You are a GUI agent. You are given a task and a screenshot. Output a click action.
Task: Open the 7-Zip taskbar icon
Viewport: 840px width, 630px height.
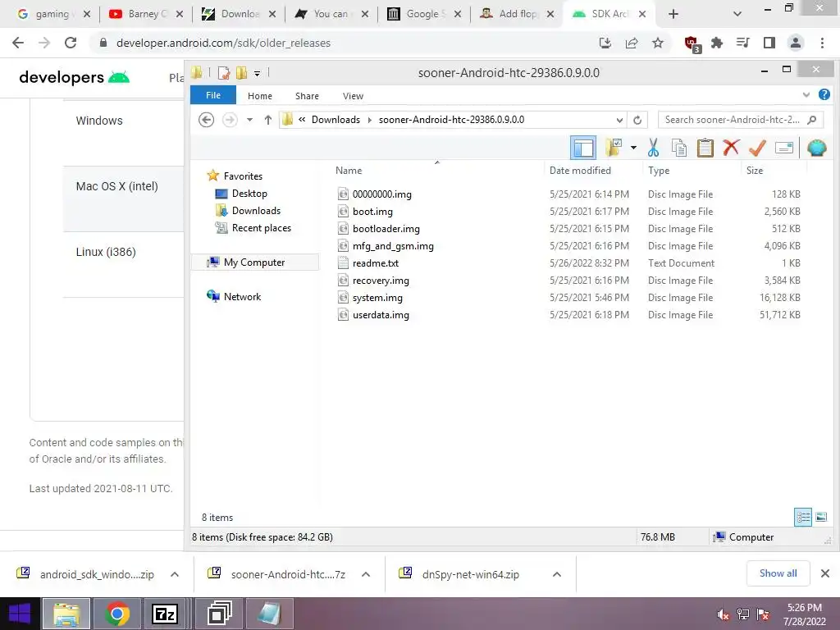click(x=165, y=614)
